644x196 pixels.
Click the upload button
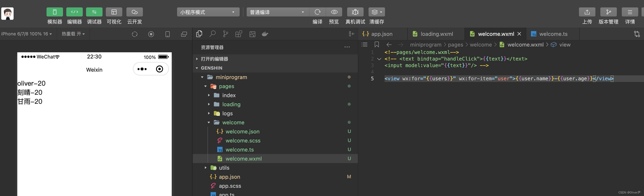pos(587,12)
